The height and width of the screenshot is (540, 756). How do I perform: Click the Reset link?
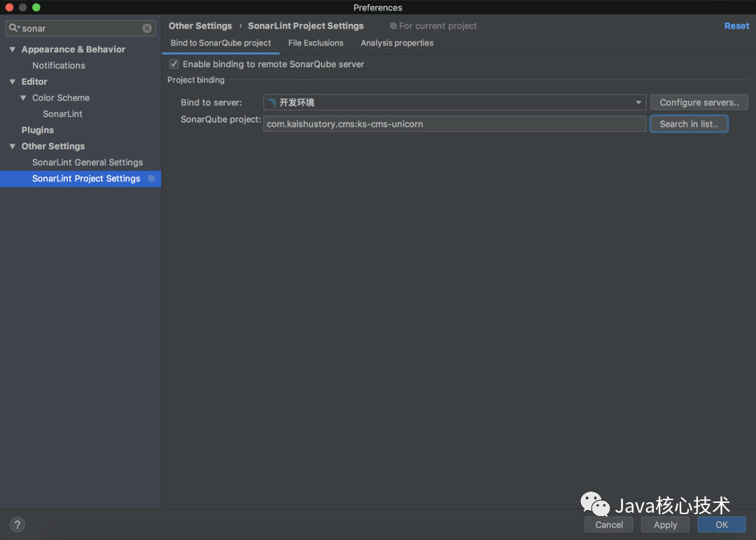[x=736, y=26]
